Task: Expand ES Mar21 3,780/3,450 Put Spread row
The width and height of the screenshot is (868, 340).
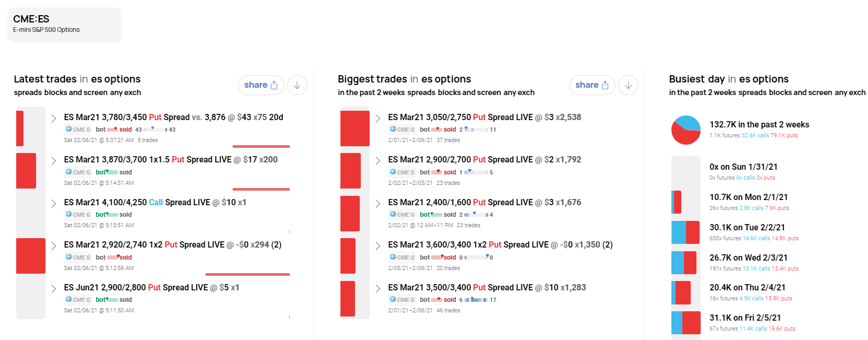Action: click(x=53, y=118)
